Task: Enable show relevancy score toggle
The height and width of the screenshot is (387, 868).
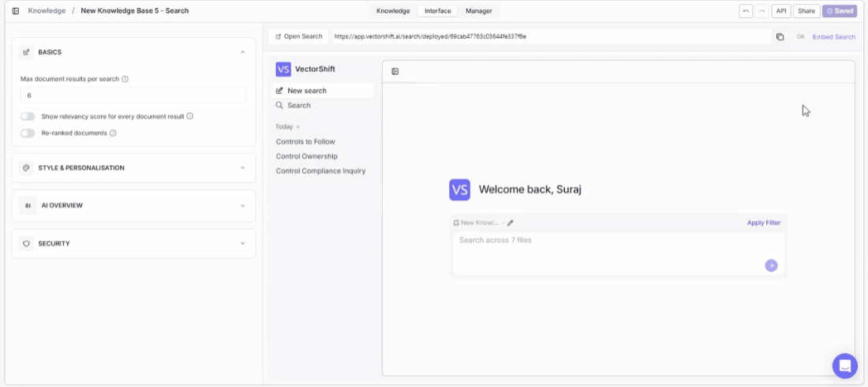Action: point(28,116)
